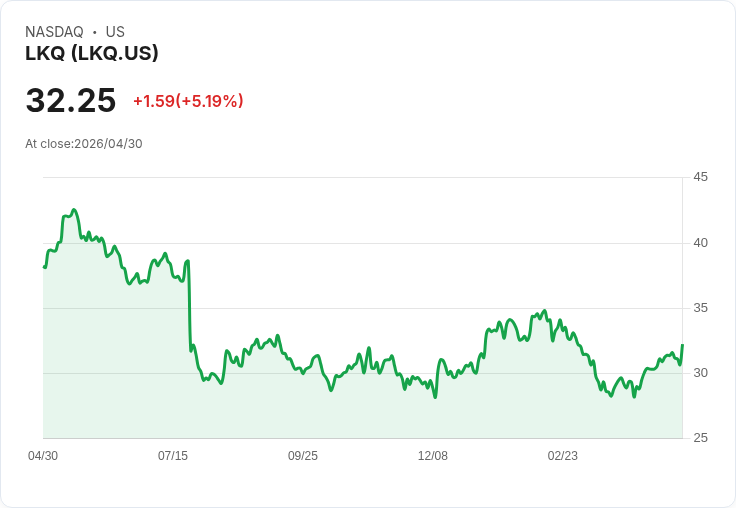Click the At close 2026/04/30 timestamp

(84, 144)
